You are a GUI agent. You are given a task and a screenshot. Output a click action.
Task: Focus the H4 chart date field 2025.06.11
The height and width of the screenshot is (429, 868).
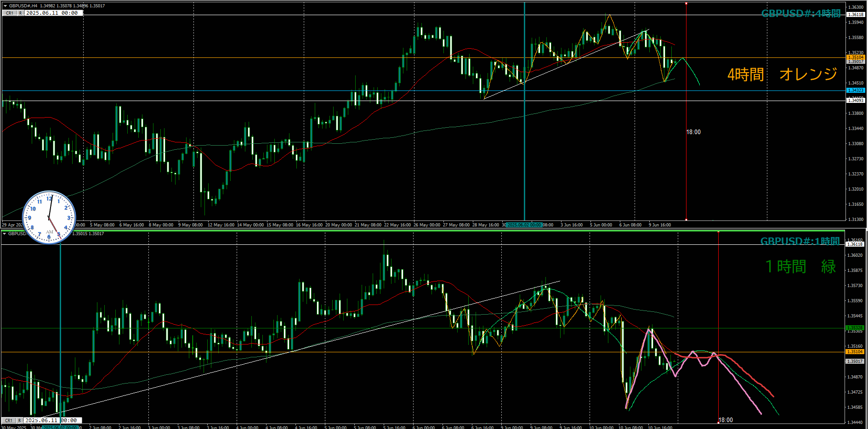tap(54, 13)
